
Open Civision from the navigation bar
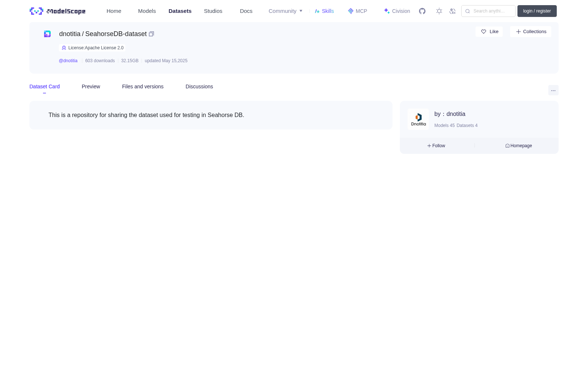click(397, 11)
